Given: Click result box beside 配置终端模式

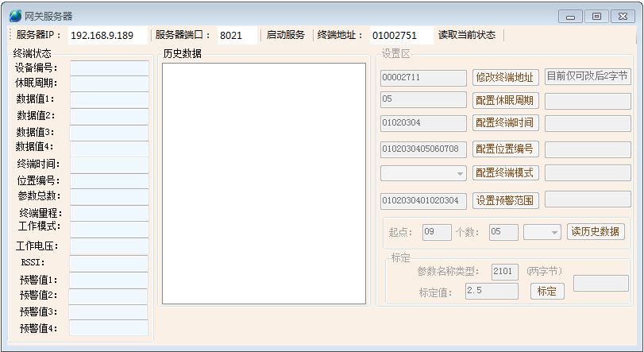Looking at the screenshot, I should [x=588, y=173].
